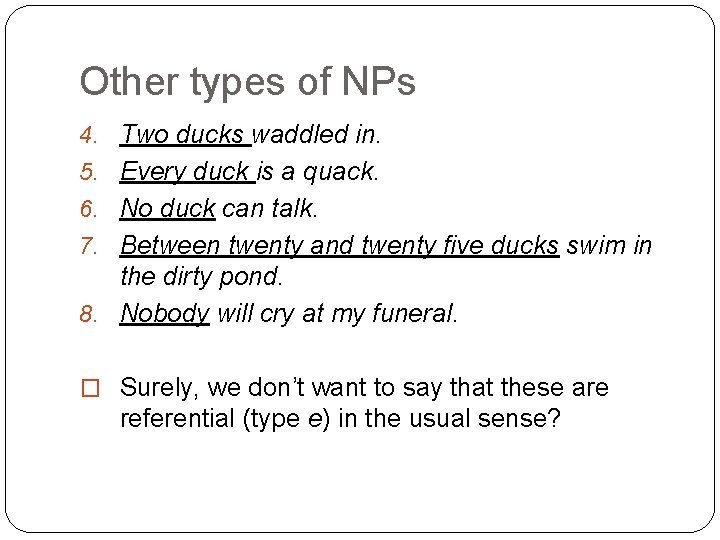Click the slide title Other types of NPs
This screenshot has height=540, width=720.
(248, 83)
